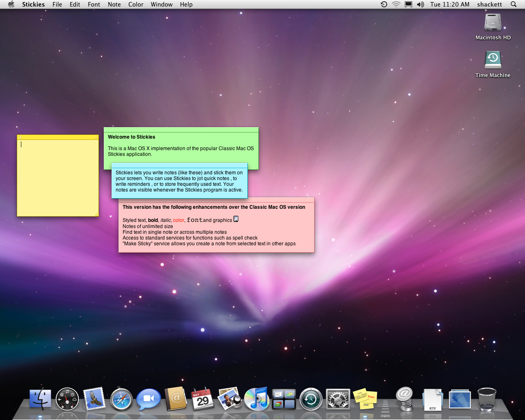
Task: Click the small graphic in the pink note
Action: [236, 219]
